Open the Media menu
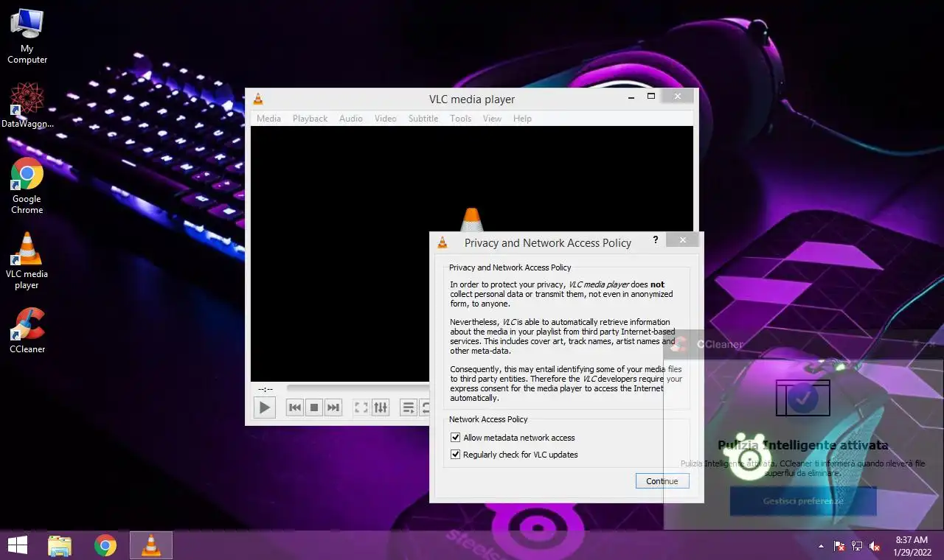 point(268,119)
